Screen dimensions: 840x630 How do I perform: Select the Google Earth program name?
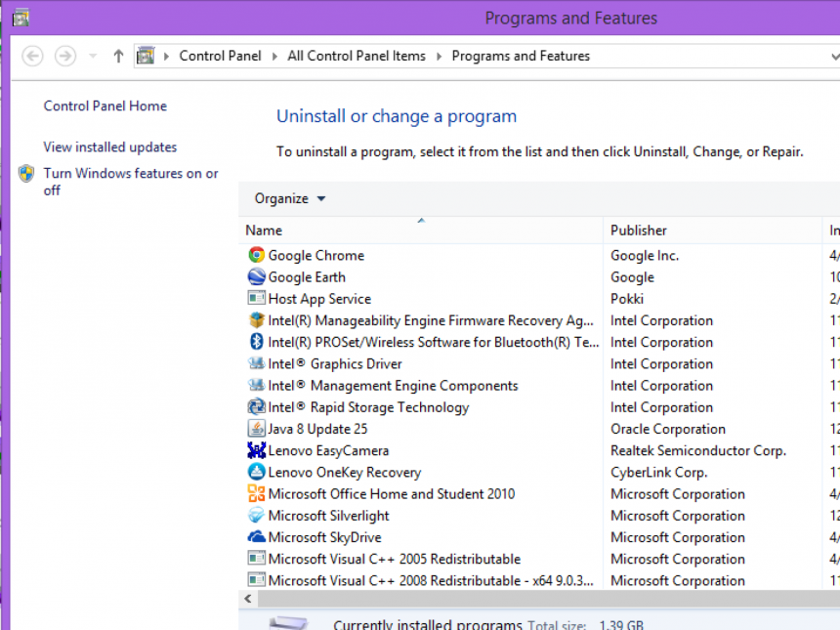pyautogui.click(x=307, y=277)
